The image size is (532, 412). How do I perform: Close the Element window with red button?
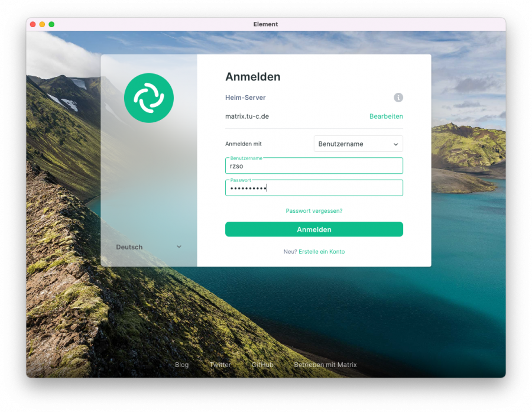[x=33, y=24]
